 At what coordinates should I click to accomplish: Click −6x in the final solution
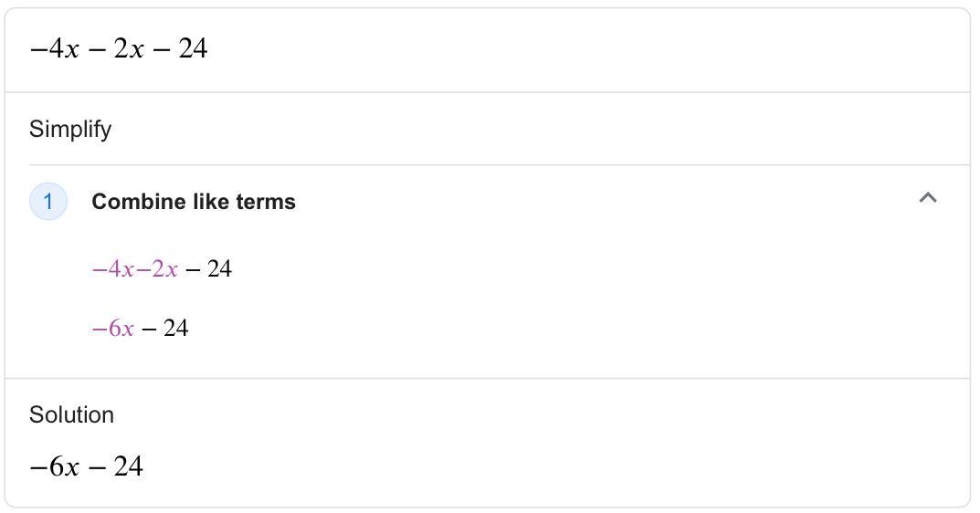click(x=55, y=467)
